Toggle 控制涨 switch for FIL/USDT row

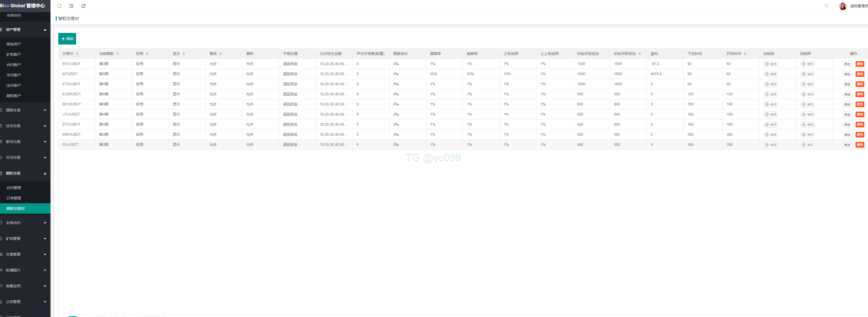coord(770,145)
